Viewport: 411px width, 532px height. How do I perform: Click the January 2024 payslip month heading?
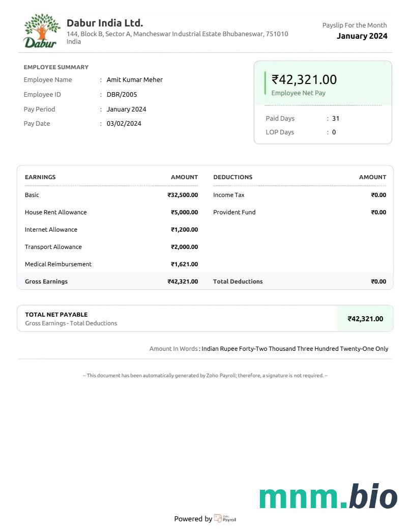(x=362, y=36)
